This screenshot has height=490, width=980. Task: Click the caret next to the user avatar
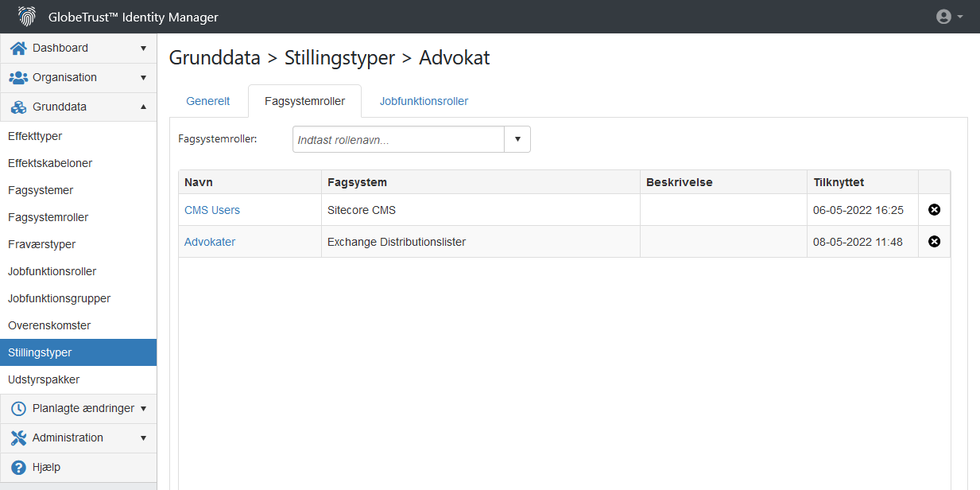[x=960, y=17]
